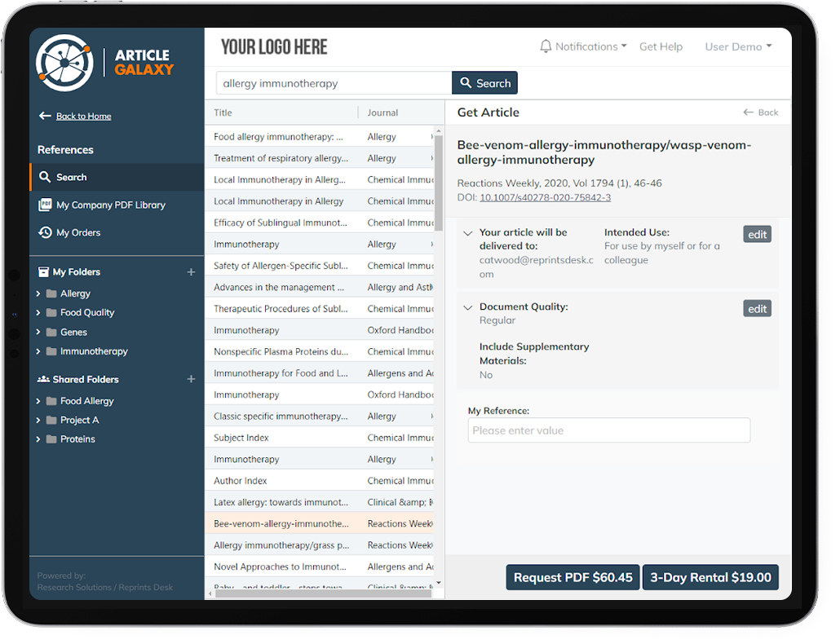
Task: Expand the Food Allergy shared folder
Action: click(38, 401)
